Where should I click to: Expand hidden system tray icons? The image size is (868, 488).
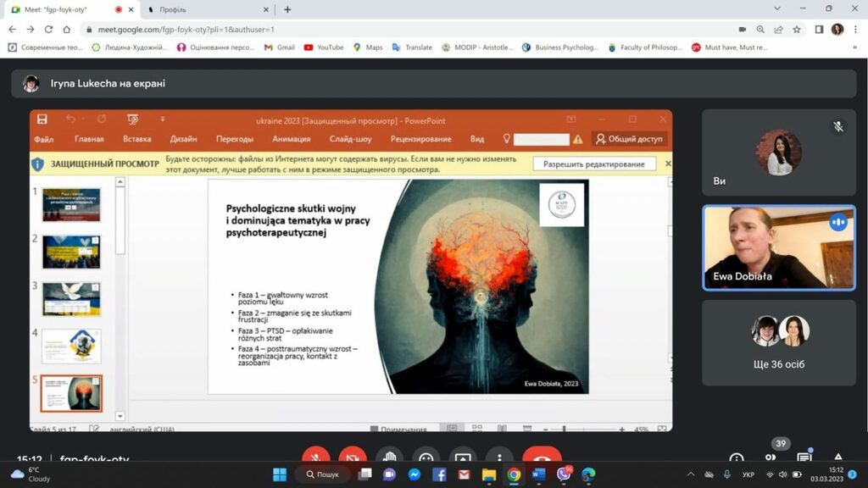click(x=690, y=474)
